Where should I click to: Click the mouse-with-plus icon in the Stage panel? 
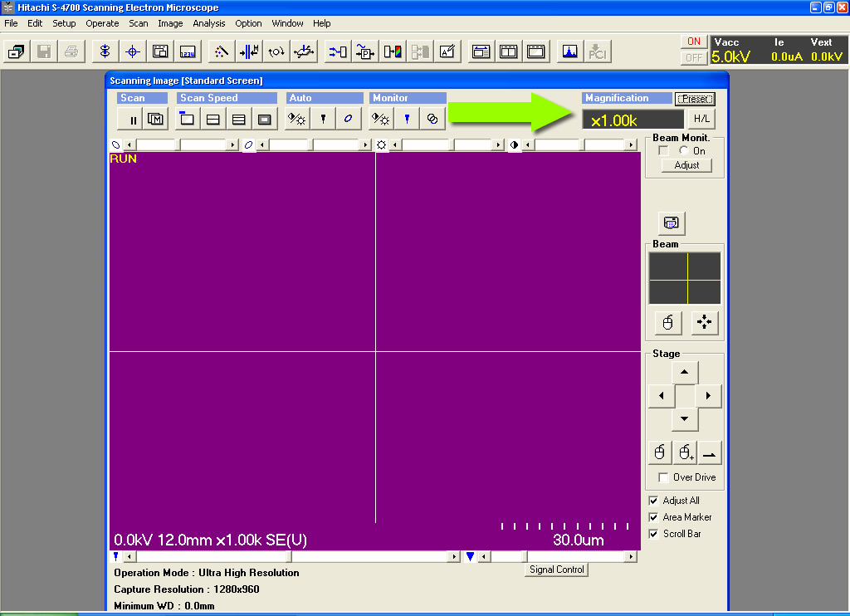tap(685, 452)
